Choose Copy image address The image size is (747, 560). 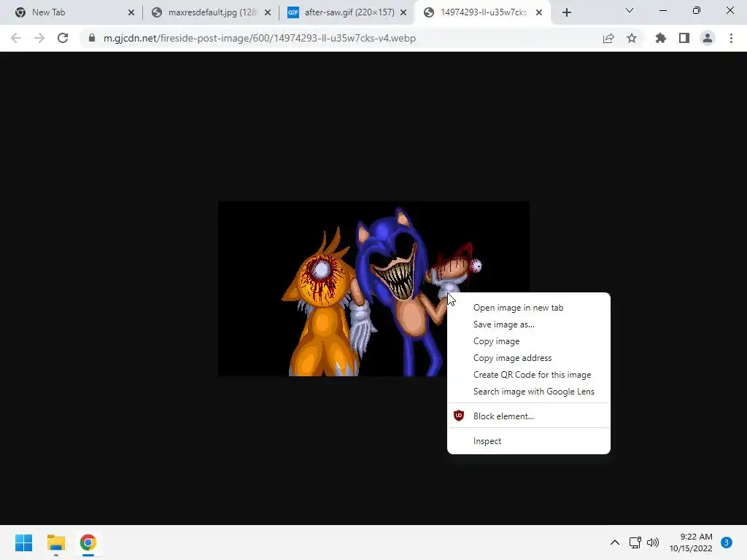[x=529, y=357]
